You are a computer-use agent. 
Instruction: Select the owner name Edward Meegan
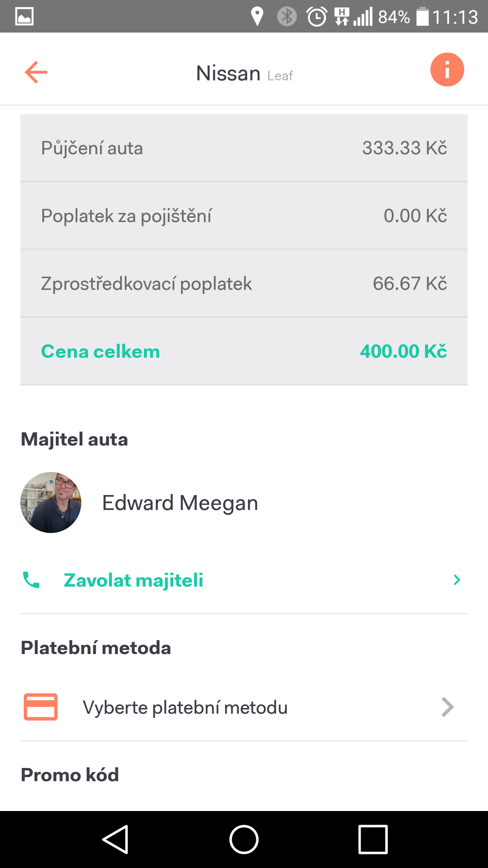[x=180, y=502]
